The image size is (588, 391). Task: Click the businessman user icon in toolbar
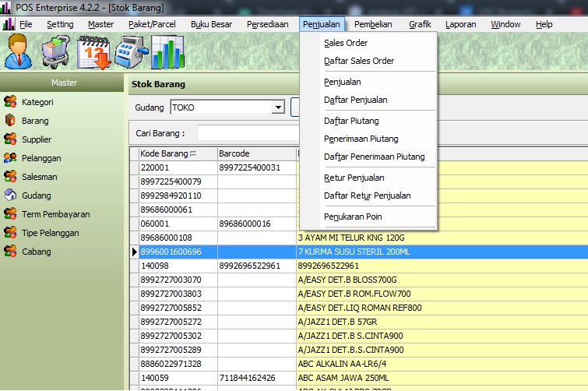click(x=19, y=52)
